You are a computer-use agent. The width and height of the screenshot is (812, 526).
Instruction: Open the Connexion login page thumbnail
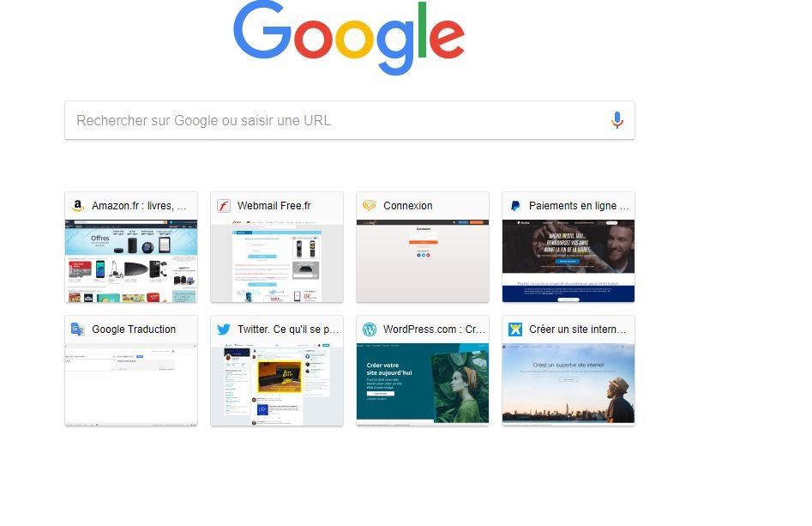[423, 261]
